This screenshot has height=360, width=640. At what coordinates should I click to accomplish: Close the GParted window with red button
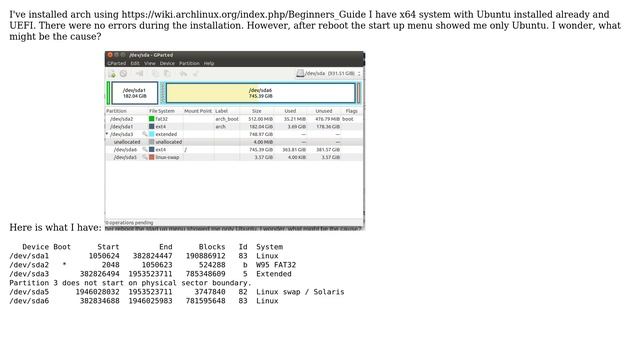pos(110,55)
